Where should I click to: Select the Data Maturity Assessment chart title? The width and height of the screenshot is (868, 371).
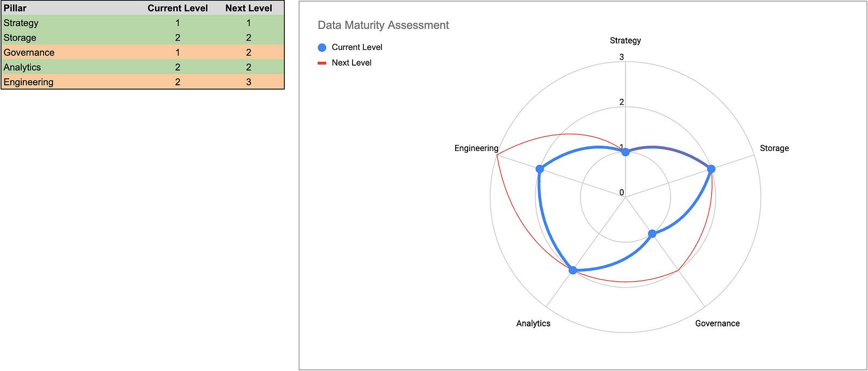[383, 25]
